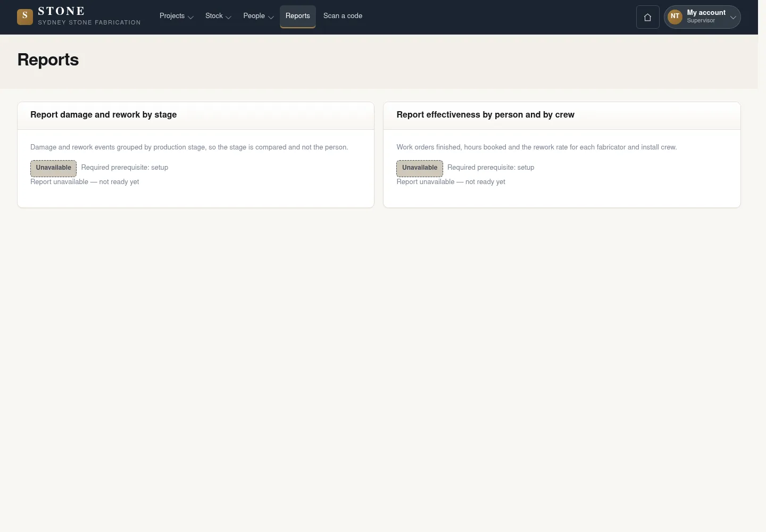Viewport: 766px width, 532px height.
Task: Click the home icon button
Action: tap(647, 17)
